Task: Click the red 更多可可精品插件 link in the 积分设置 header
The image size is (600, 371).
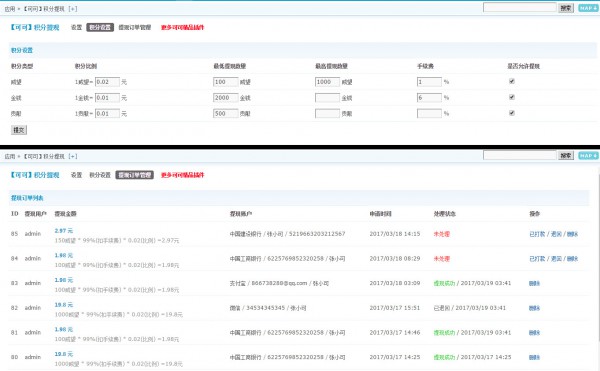Action: click(183, 27)
